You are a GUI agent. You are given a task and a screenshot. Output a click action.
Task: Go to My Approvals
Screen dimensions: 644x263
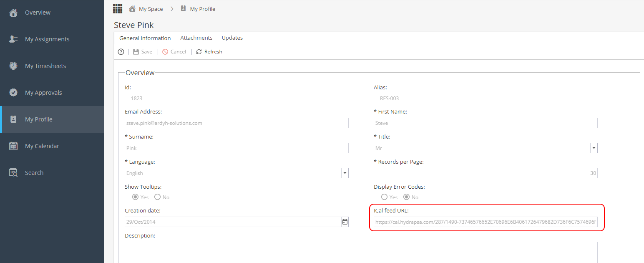click(x=43, y=92)
